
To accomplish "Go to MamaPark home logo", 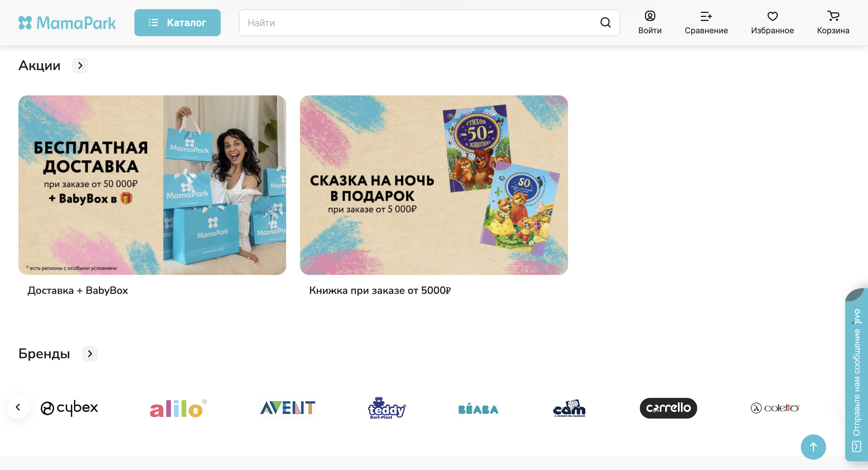I will [67, 23].
